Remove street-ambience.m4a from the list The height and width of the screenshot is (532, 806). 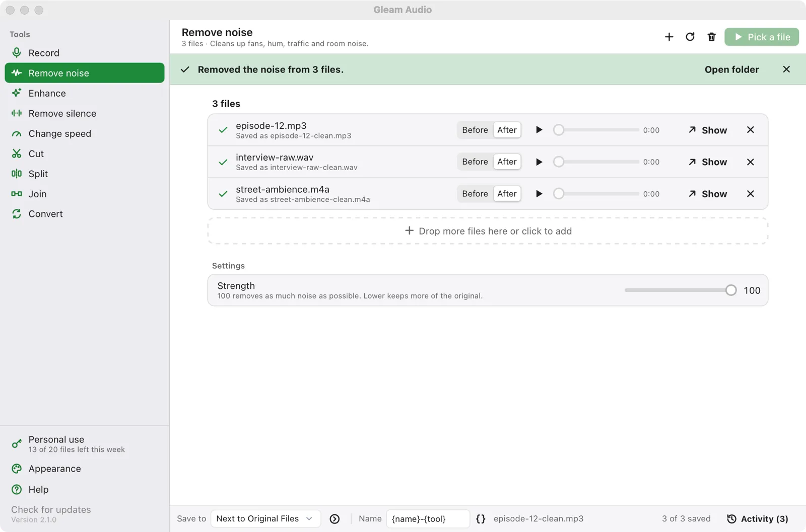pos(750,194)
